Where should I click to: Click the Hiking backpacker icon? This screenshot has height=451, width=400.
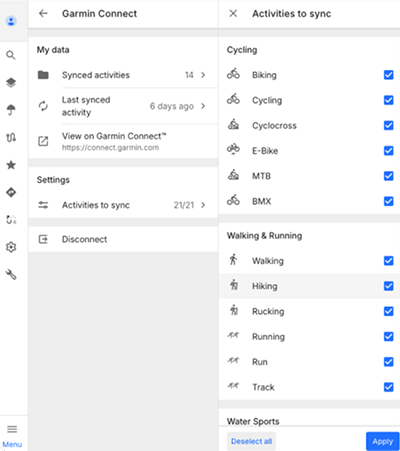click(234, 285)
